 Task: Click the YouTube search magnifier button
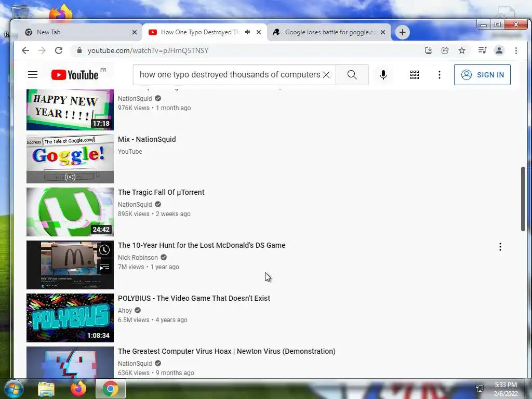pos(352,75)
